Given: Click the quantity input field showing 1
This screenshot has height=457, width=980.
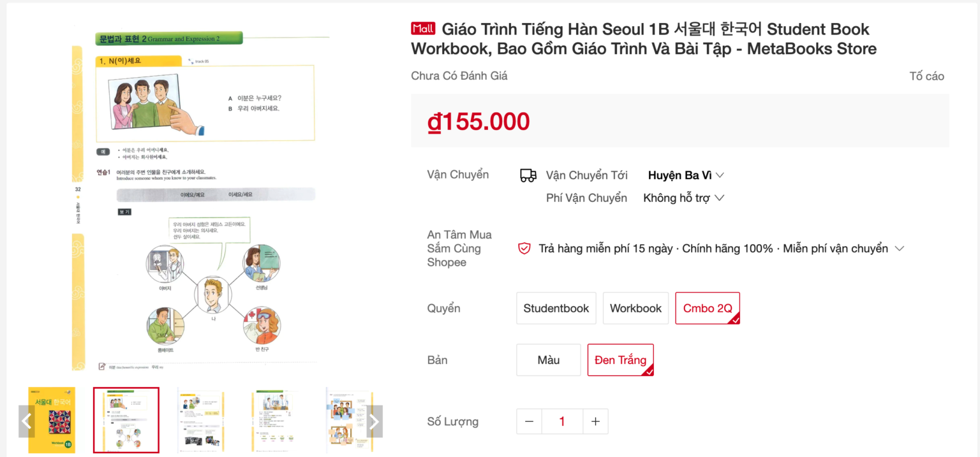Looking at the screenshot, I should click(x=562, y=421).
